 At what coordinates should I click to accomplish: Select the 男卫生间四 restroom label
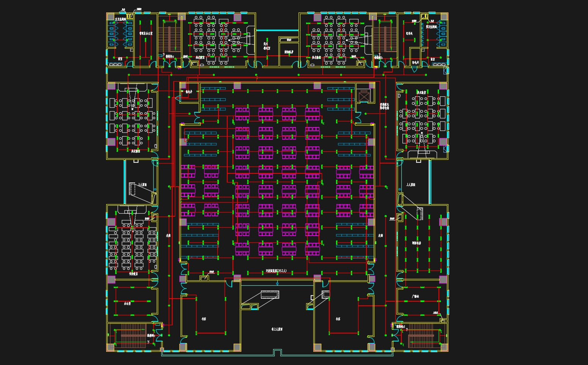pyautogui.click(x=431, y=27)
